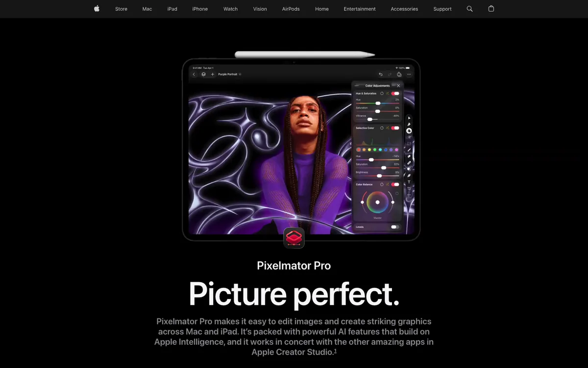This screenshot has width=588, height=368.
Task: Open the shopping bag icon
Action: tap(491, 9)
